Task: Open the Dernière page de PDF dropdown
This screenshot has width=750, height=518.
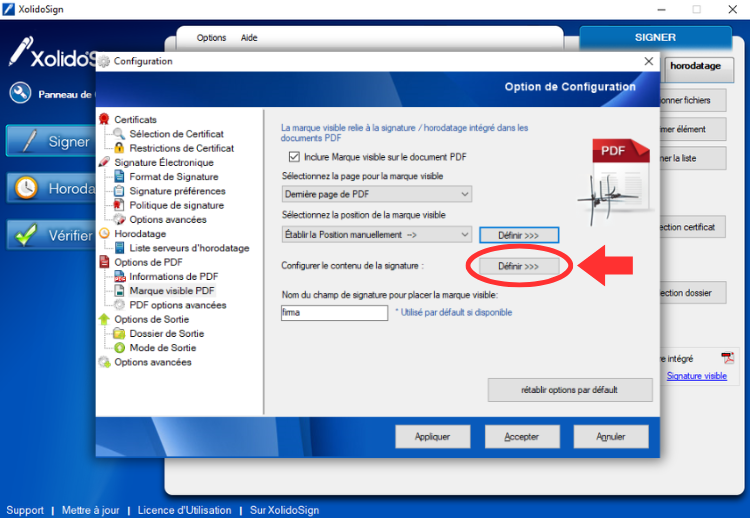Action: click(x=376, y=194)
